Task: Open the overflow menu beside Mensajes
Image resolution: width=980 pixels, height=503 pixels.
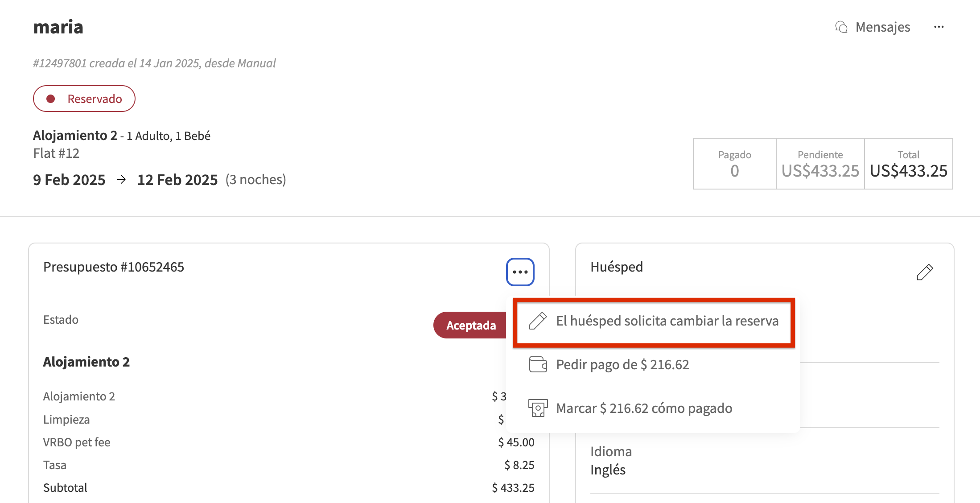Action: click(x=939, y=27)
